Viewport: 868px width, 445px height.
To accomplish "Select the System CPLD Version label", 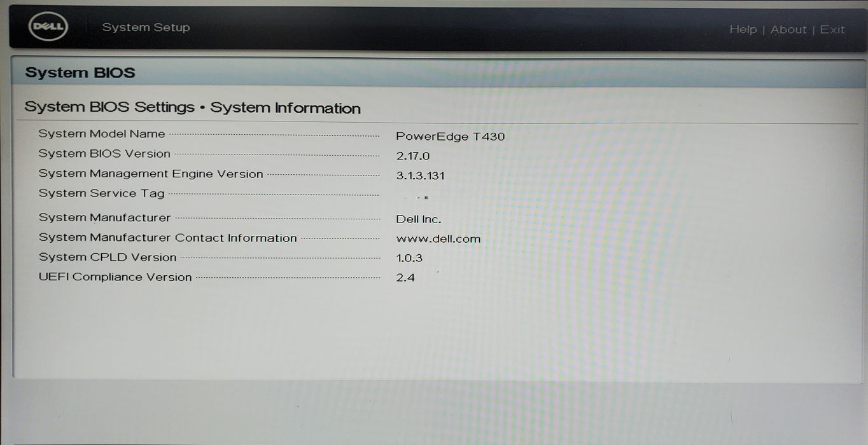I will 108,257.
